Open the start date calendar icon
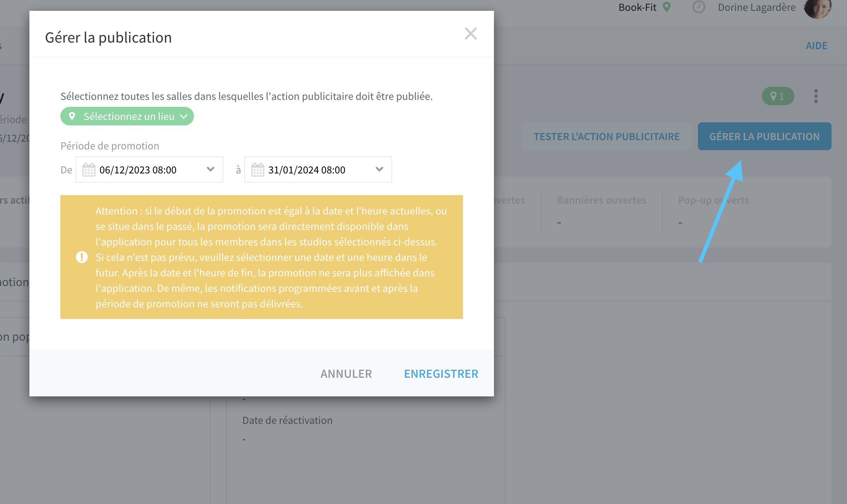 click(89, 170)
